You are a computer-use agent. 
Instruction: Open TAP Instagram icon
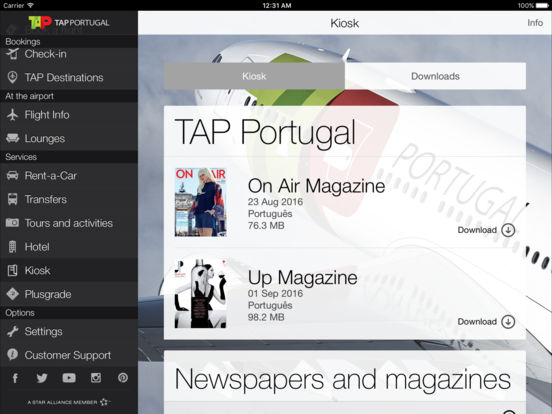pos(96,378)
